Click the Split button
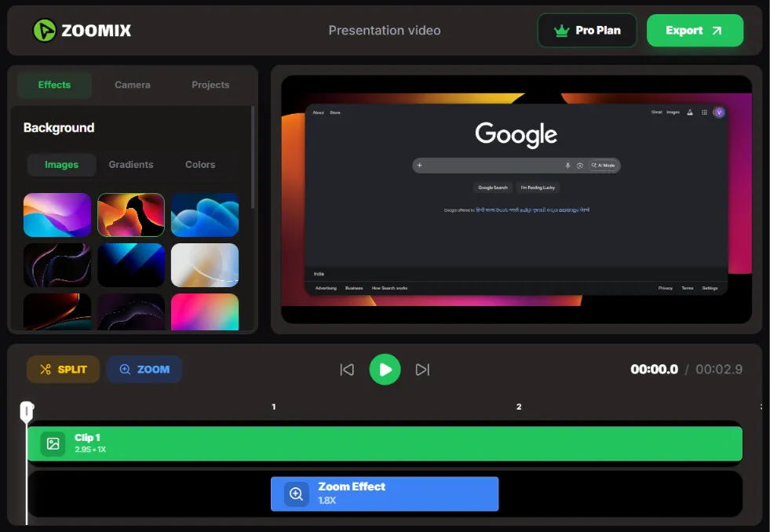The width and height of the screenshot is (770, 532). click(64, 369)
